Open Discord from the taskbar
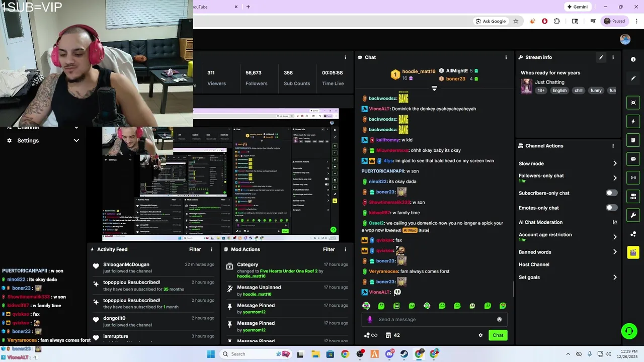644x362 pixels. point(389,354)
